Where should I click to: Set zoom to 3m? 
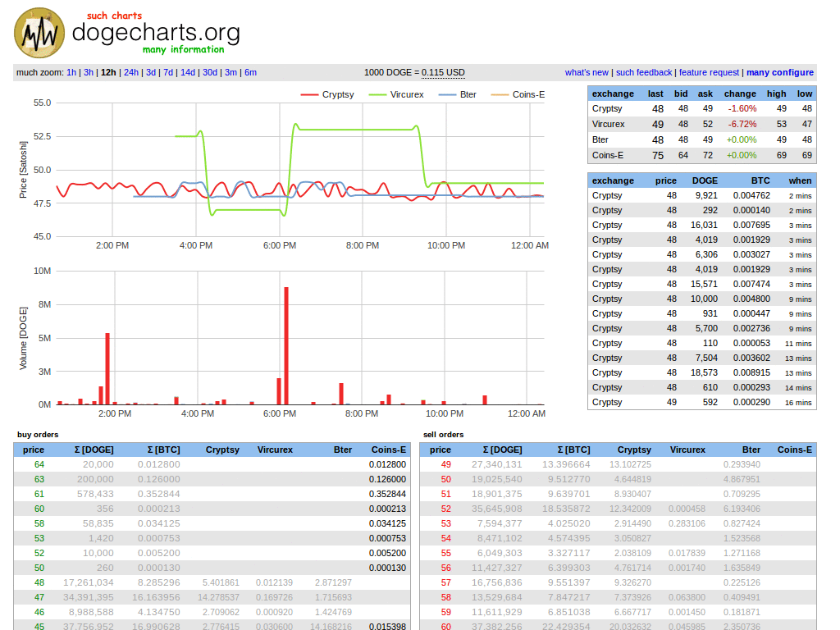(231, 72)
